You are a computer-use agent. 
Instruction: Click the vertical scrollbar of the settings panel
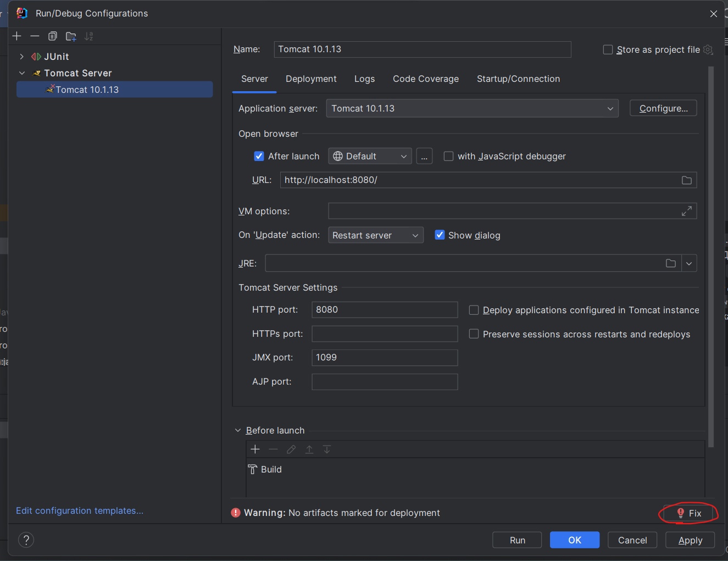(711, 257)
